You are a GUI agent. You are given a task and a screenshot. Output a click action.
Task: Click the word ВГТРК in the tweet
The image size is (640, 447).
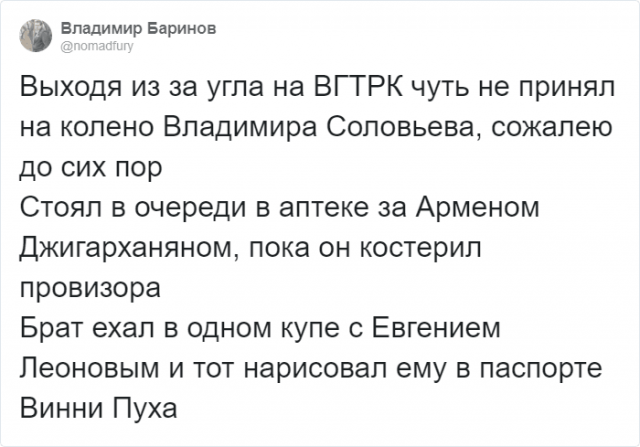click(358, 87)
